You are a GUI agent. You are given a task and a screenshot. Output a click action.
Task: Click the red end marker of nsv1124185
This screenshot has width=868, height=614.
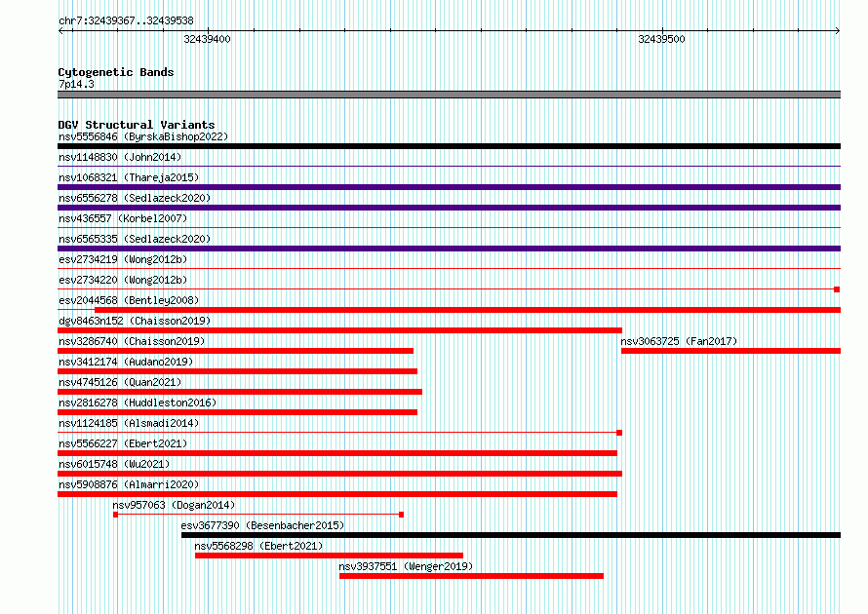(x=619, y=433)
